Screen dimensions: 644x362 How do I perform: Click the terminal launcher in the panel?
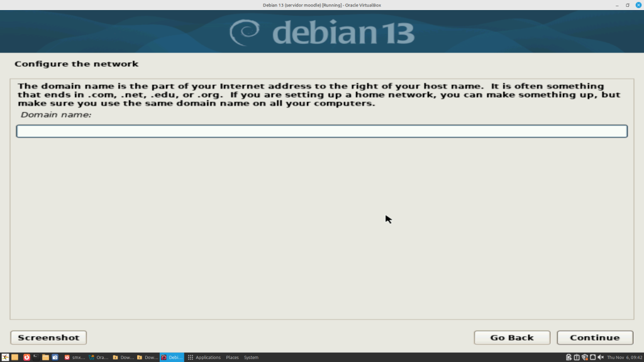click(x=36, y=357)
